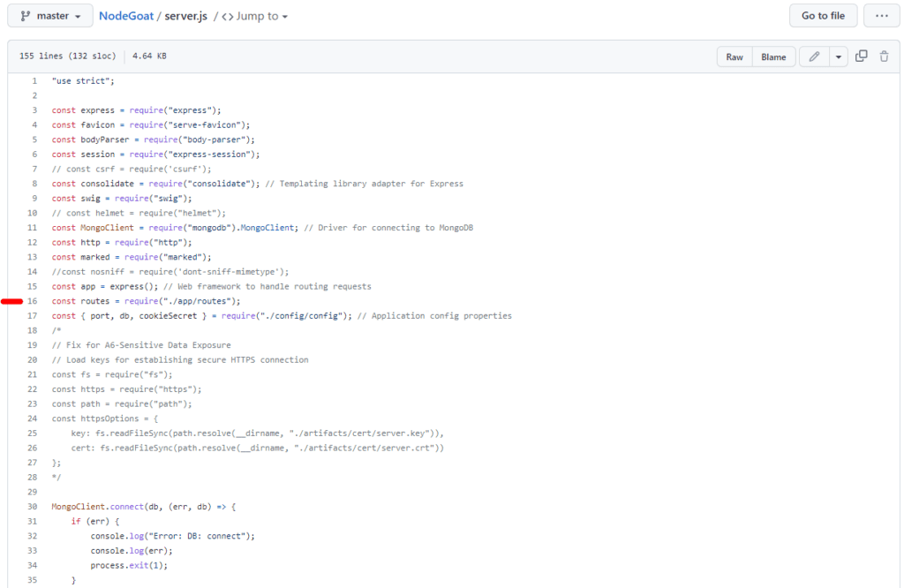Click line number 17 in the gutter
The height and width of the screenshot is (588, 904).
[x=33, y=316]
